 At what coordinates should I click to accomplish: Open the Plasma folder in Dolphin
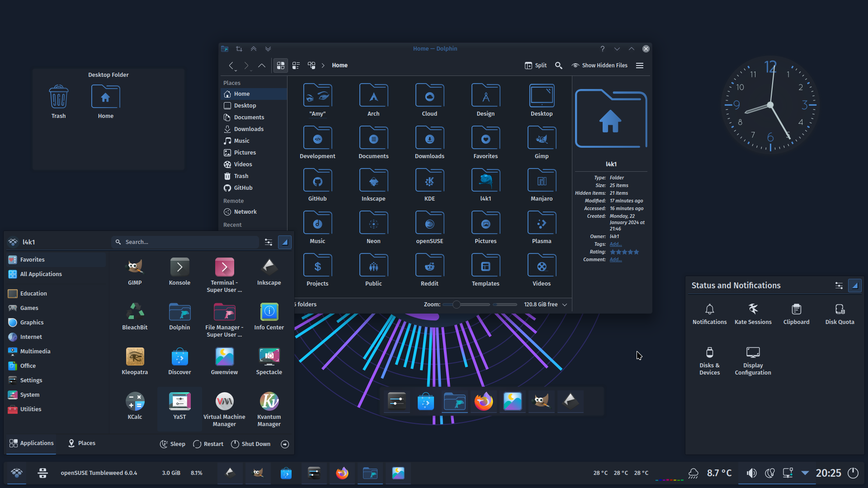coord(542,227)
